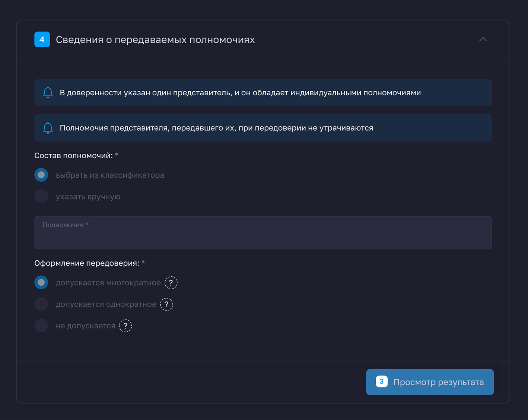This screenshot has height=420, width=528.
Task: Select 'допускается многократное' radio option
Action: 41,282
